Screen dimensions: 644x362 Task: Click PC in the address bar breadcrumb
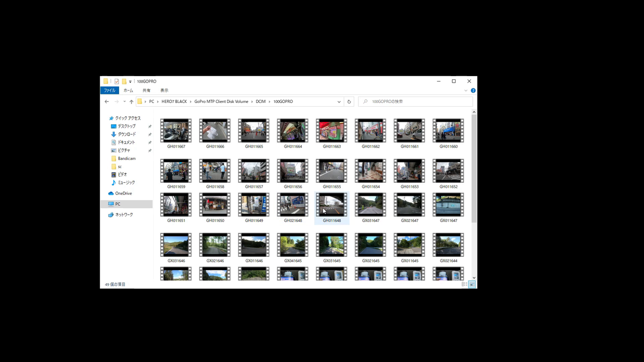pyautogui.click(x=152, y=101)
